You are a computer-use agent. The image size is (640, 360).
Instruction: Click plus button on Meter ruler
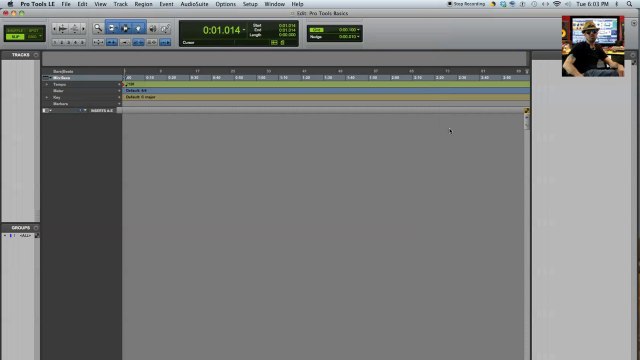pyautogui.click(x=119, y=91)
